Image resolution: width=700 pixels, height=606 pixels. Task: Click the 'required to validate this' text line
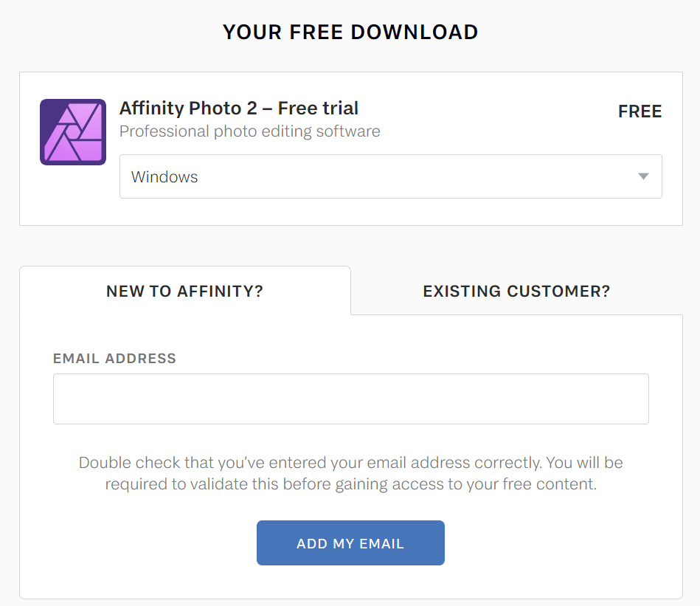pyautogui.click(x=350, y=485)
